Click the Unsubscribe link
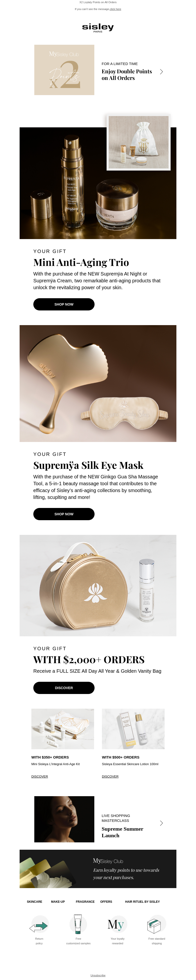 coord(98,975)
